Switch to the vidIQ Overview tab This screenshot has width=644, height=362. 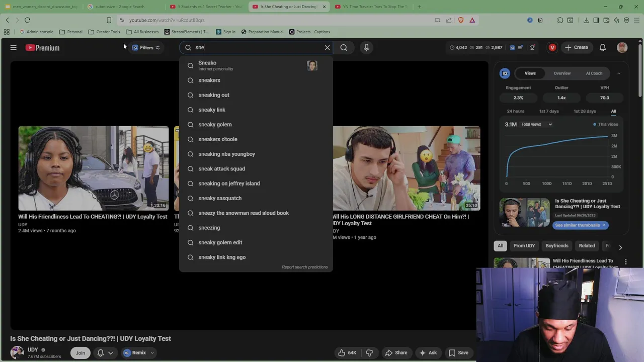pyautogui.click(x=562, y=73)
